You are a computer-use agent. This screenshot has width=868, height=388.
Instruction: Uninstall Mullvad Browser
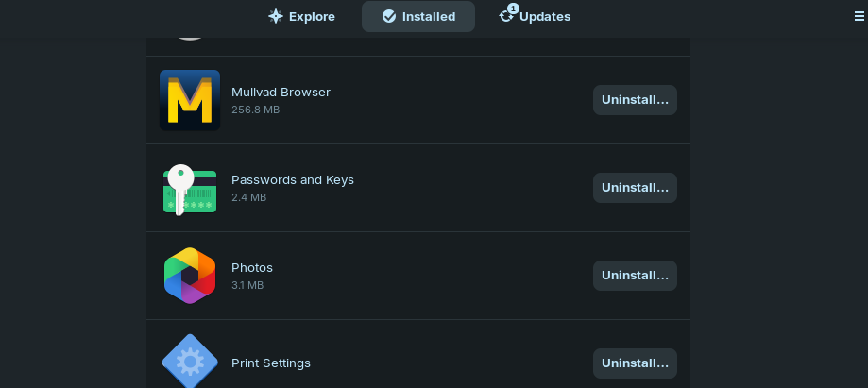(635, 100)
